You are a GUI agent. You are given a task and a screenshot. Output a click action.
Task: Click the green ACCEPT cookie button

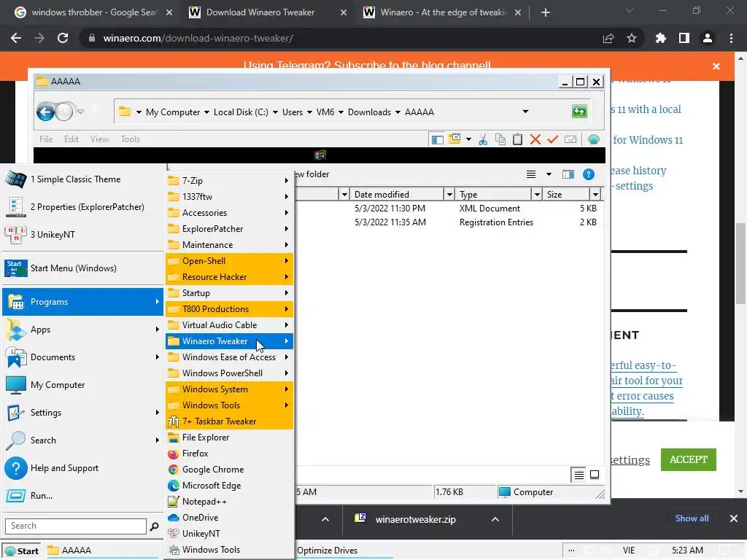689,459
